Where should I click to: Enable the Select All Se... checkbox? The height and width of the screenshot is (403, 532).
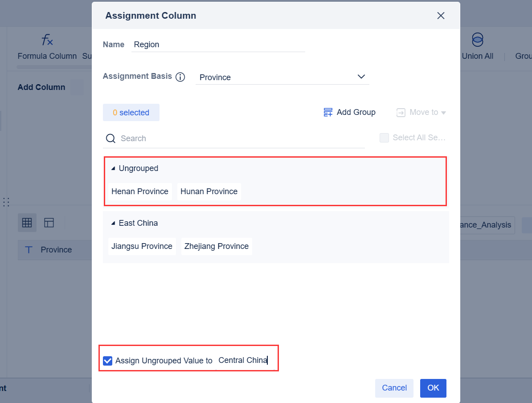384,138
